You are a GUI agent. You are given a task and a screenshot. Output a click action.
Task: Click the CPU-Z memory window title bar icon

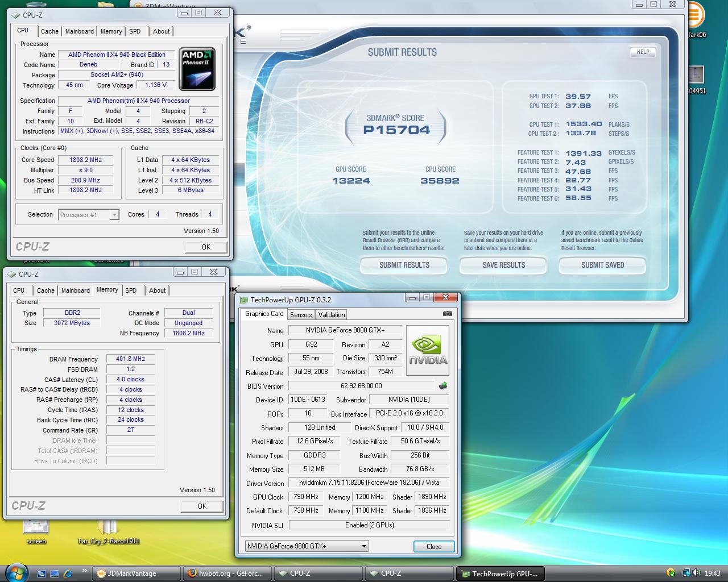tap(12, 274)
